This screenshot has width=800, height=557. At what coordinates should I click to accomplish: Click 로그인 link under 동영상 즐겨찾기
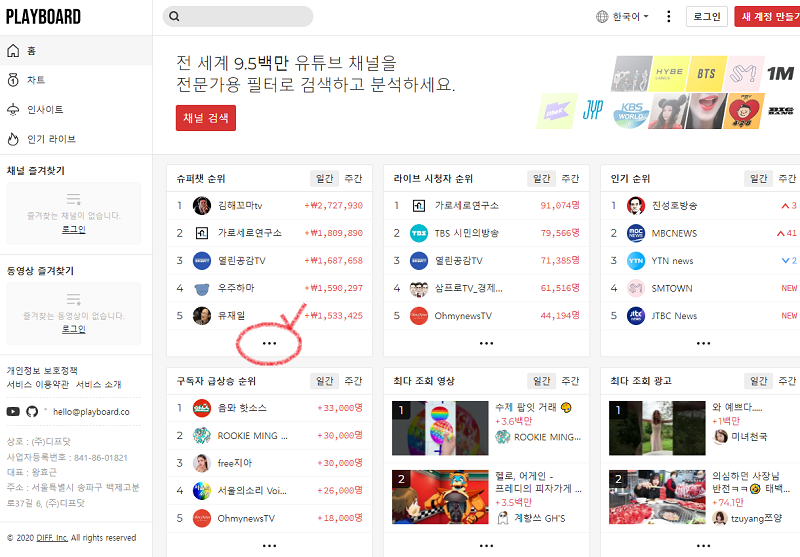tap(73, 329)
